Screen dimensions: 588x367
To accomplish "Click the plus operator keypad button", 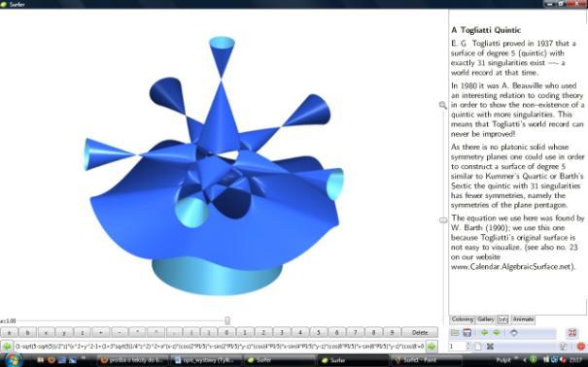I will (101, 332).
